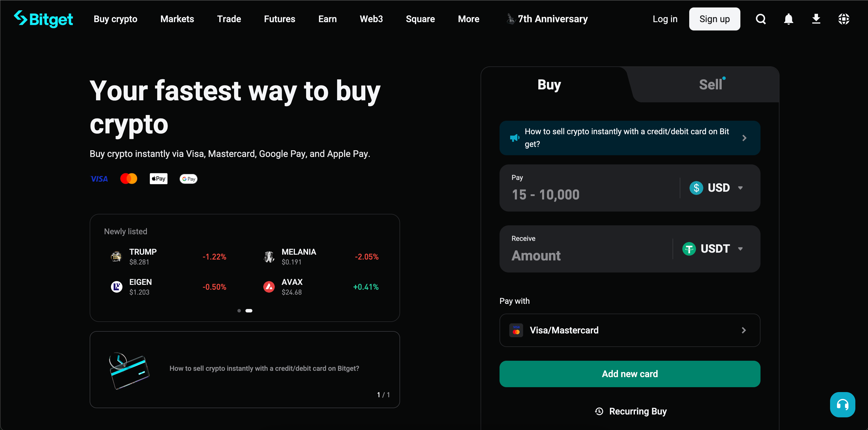Click the download app icon
The height and width of the screenshot is (430, 868).
[816, 19]
